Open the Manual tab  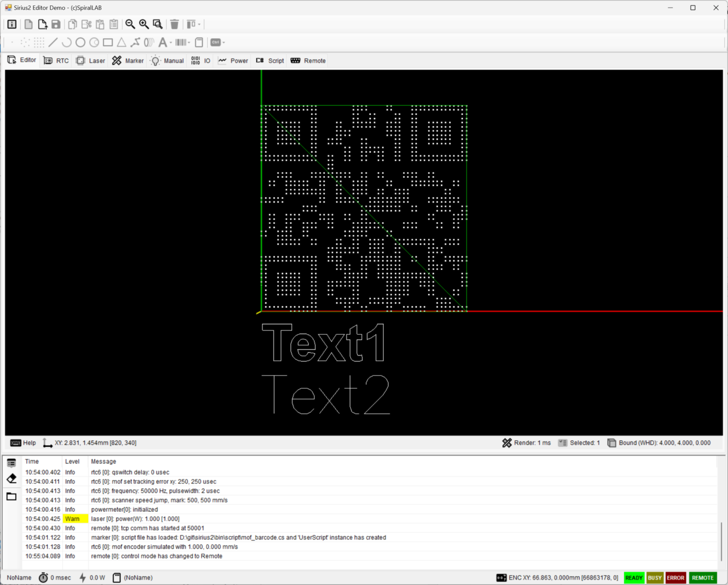[167, 61]
